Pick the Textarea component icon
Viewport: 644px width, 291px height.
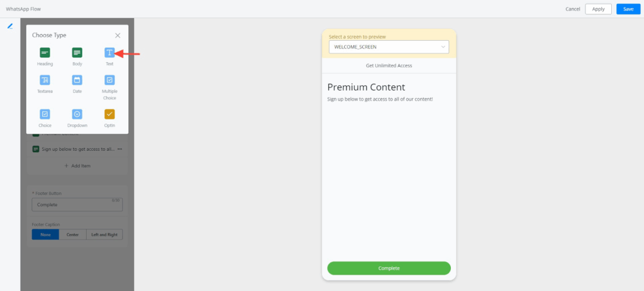pyautogui.click(x=45, y=80)
